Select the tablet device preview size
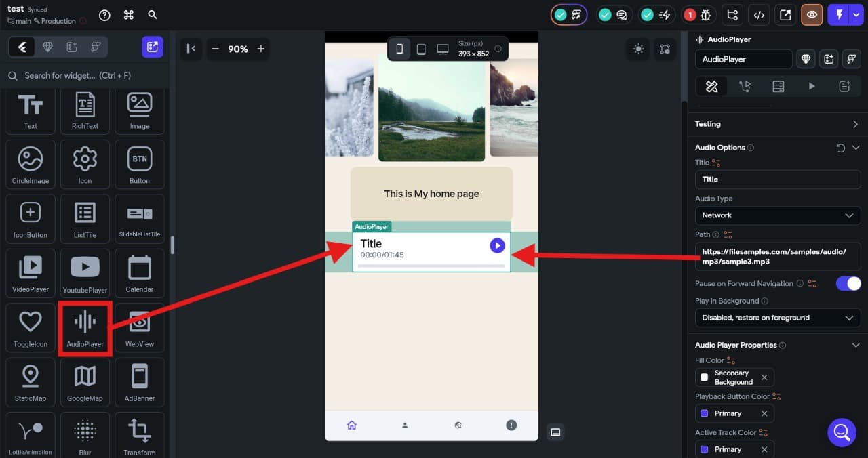 coord(421,48)
